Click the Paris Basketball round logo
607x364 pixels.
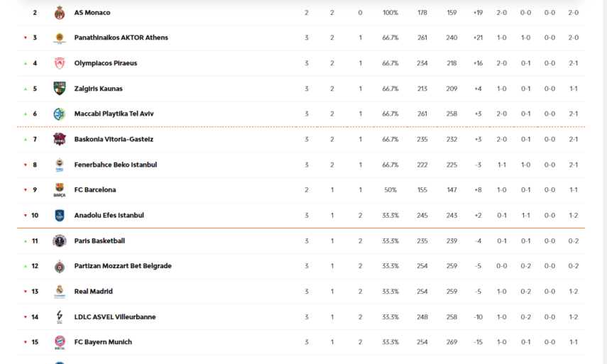[60, 241]
